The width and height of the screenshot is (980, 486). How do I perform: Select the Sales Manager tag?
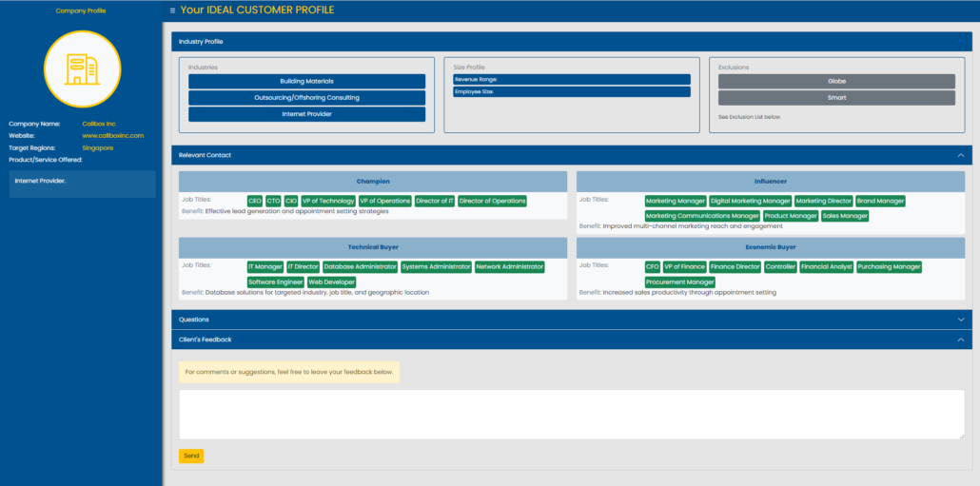click(845, 216)
